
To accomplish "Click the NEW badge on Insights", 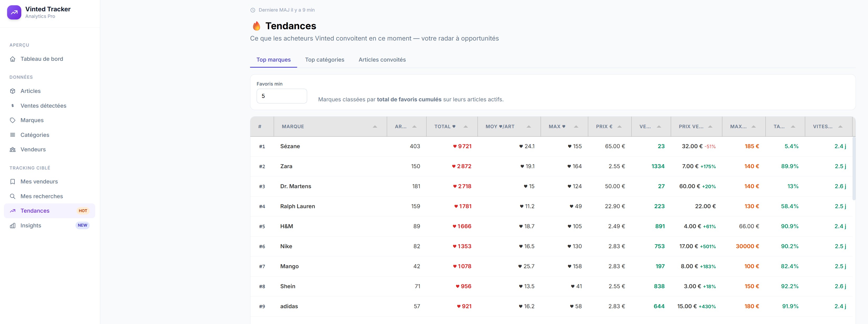I will (83, 225).
